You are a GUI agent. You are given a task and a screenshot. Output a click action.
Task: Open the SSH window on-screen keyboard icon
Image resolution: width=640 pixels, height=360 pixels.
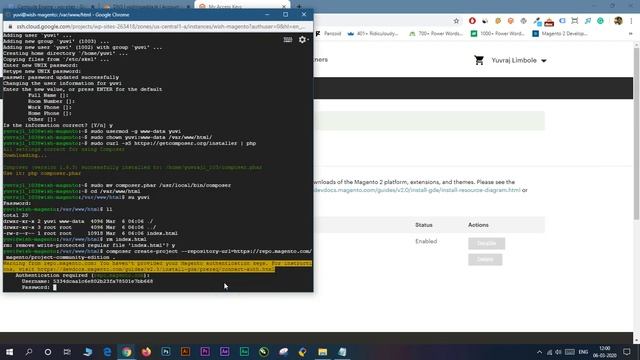click(x=288, y=40)
